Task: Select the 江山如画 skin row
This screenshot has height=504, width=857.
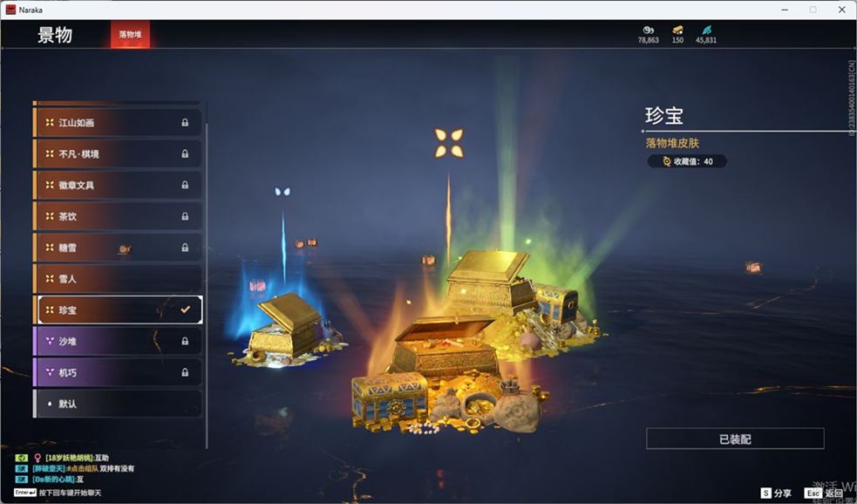Action: pyautogui.click(x=118, y=122)
